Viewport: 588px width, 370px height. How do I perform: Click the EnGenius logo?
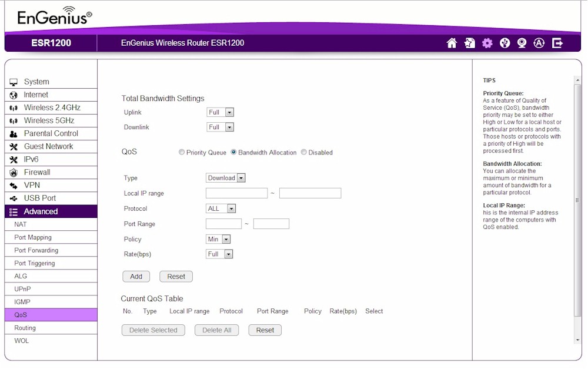pos(54,16)
